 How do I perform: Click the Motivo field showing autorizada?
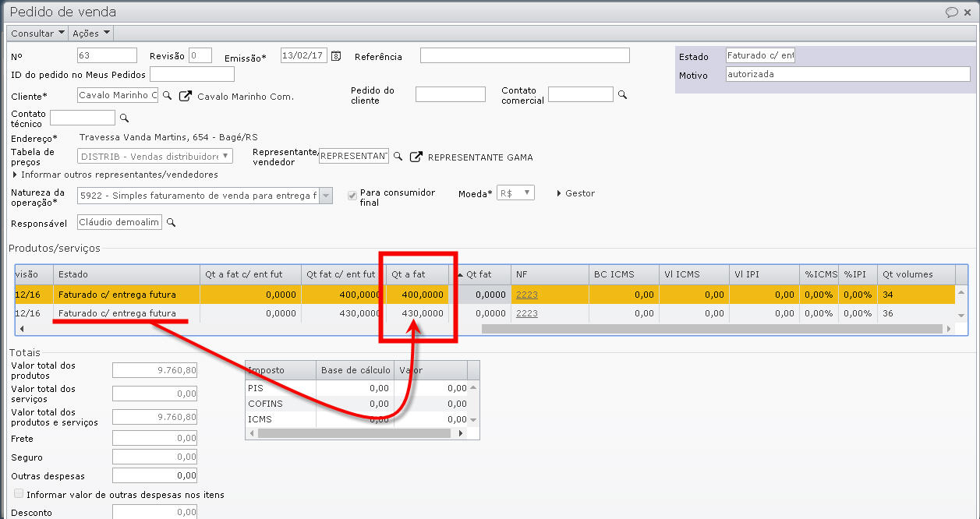pyautogui.click(x=847, y=74)
